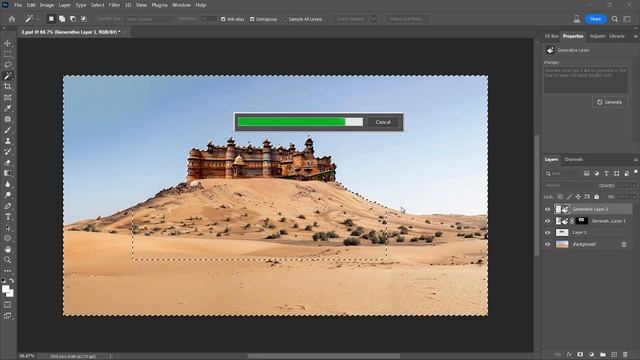Hide Generative Layer 1 visibility eye
Screen dimensions: 640x360
548,221
